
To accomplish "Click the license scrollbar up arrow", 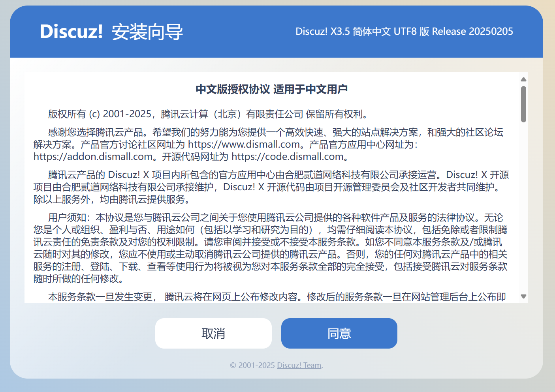I will point(523,79).
